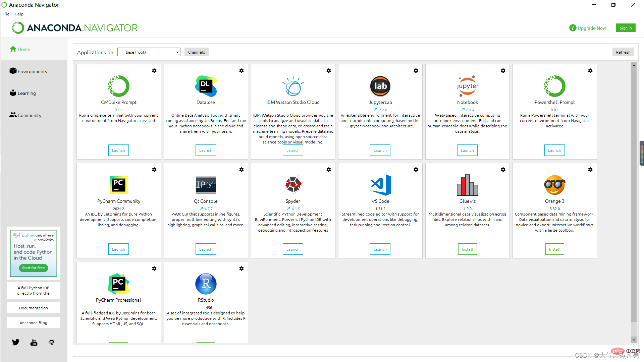Open the JupyterLab tile's gear settings
Screen dimensions: 644x362
point(416,71)
